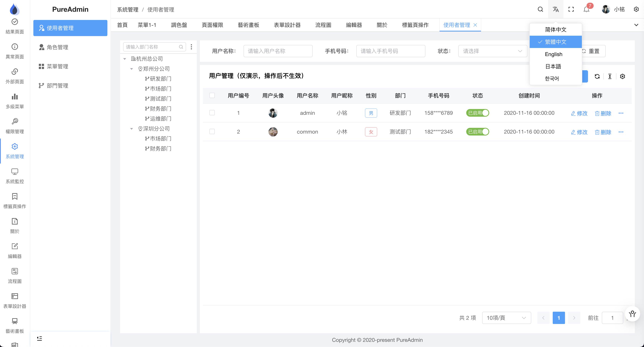Screen dimensions: 644x347
Task: Select English from language menu
Action: (x=553, y=54)
